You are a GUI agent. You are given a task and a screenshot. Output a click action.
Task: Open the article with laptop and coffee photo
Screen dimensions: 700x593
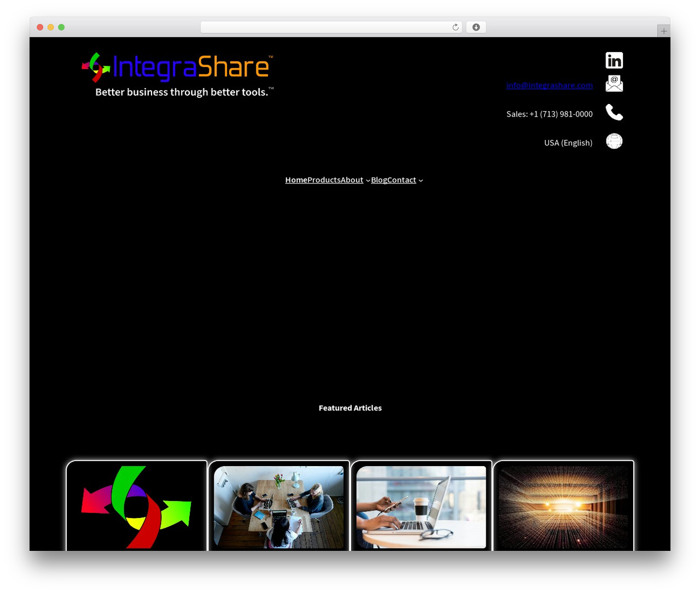421,507
